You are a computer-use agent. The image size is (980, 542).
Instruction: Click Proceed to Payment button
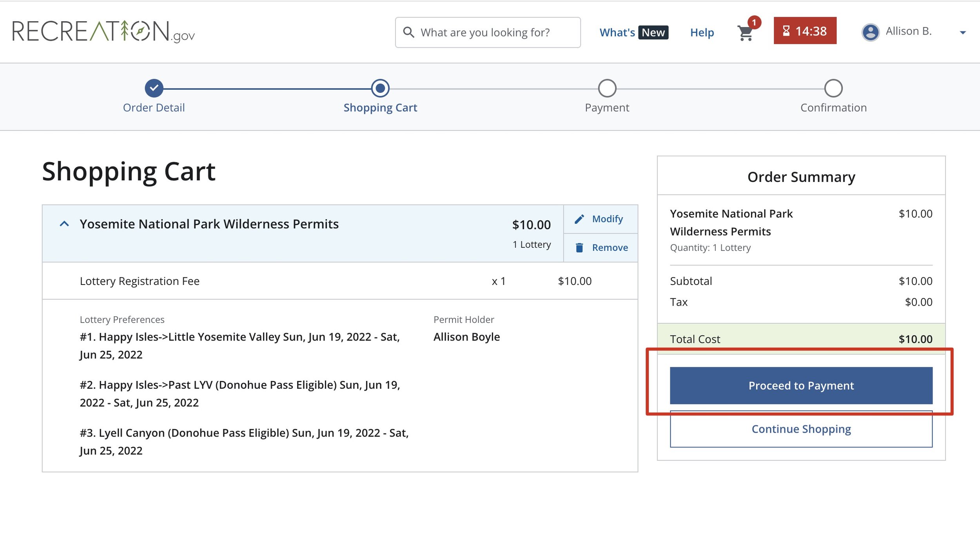pos(801,386)
